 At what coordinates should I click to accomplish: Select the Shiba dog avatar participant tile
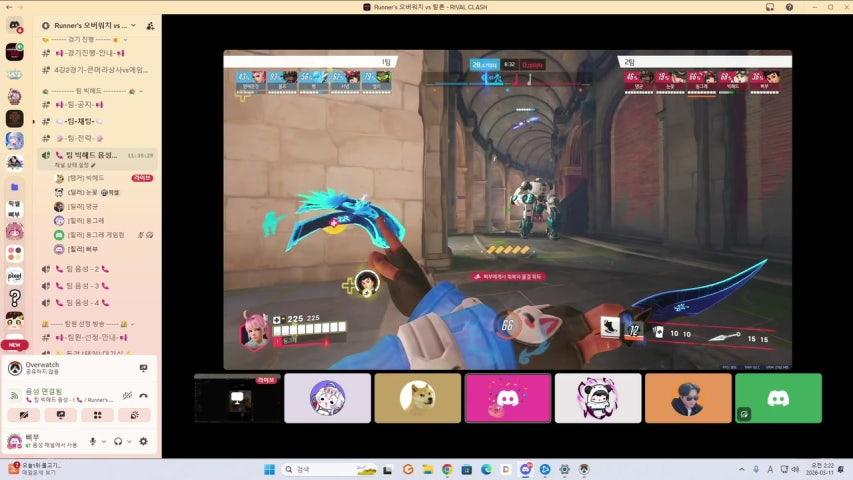[418, 398]
